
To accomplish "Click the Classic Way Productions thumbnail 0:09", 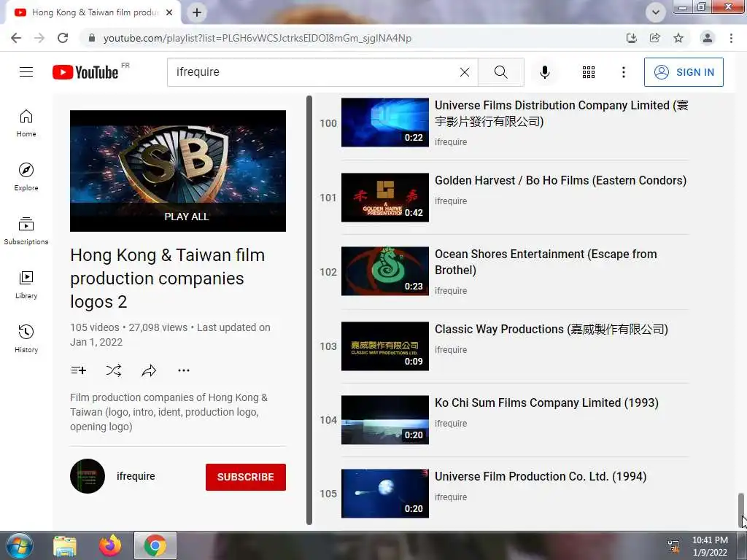I will pyautogui.click(x=385, y=346).
